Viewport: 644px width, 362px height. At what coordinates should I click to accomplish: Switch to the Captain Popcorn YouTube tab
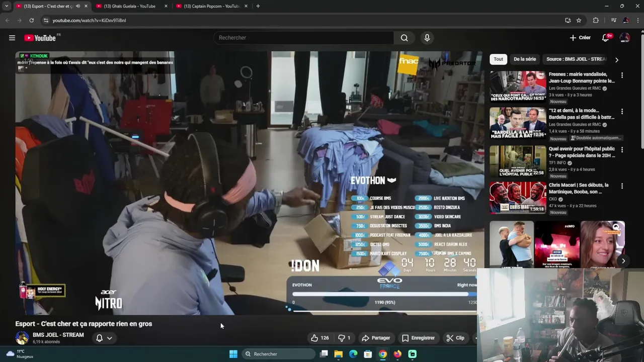[x=211, y=6]
